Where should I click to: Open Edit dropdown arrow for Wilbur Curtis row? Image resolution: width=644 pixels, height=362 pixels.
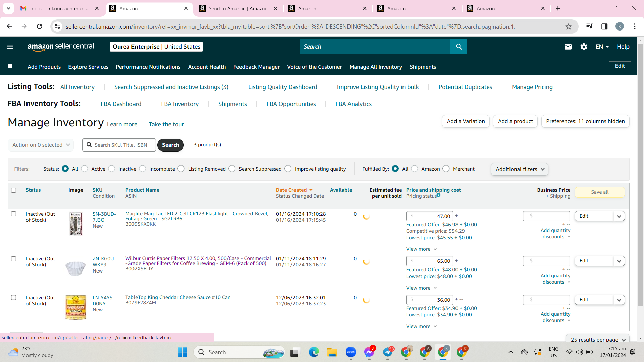point(619,261)
